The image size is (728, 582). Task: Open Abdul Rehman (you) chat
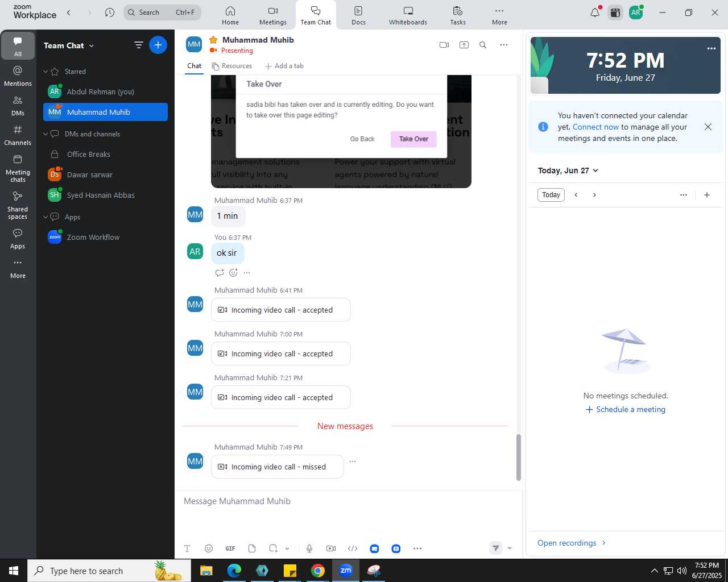pyautogui.click(x=105, y=92)
